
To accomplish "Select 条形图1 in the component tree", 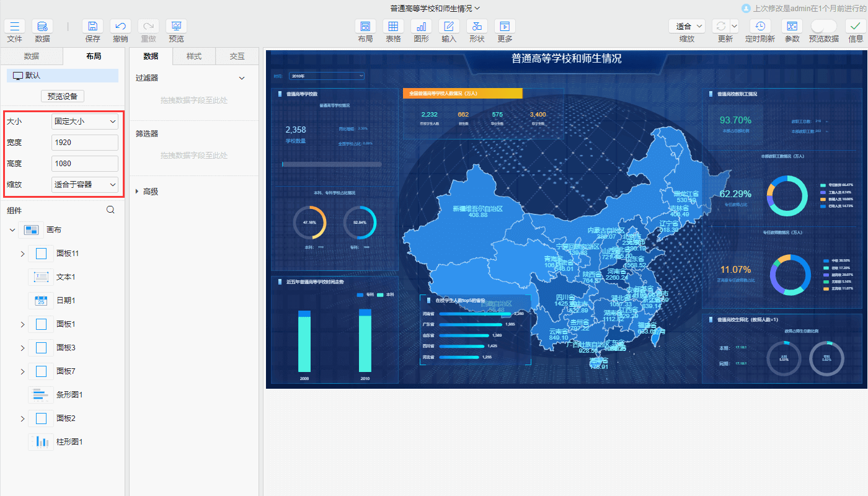I will pyautogui.click(x=69, y=395).
